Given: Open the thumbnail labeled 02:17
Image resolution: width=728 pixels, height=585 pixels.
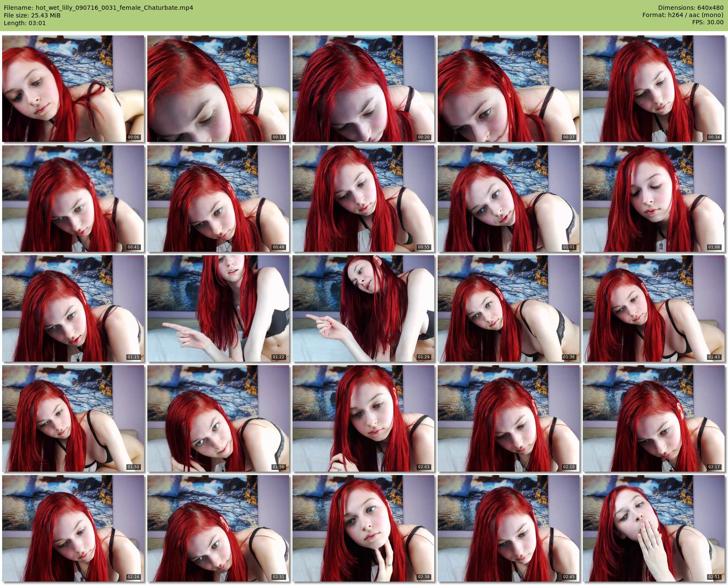Looking at the screenshot, I should pyautogui.click(x=654, y=418).
